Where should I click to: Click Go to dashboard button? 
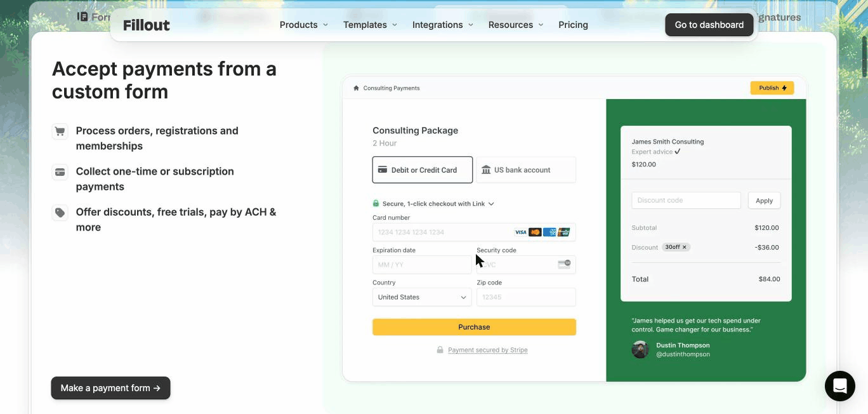(x=709, y=25)
